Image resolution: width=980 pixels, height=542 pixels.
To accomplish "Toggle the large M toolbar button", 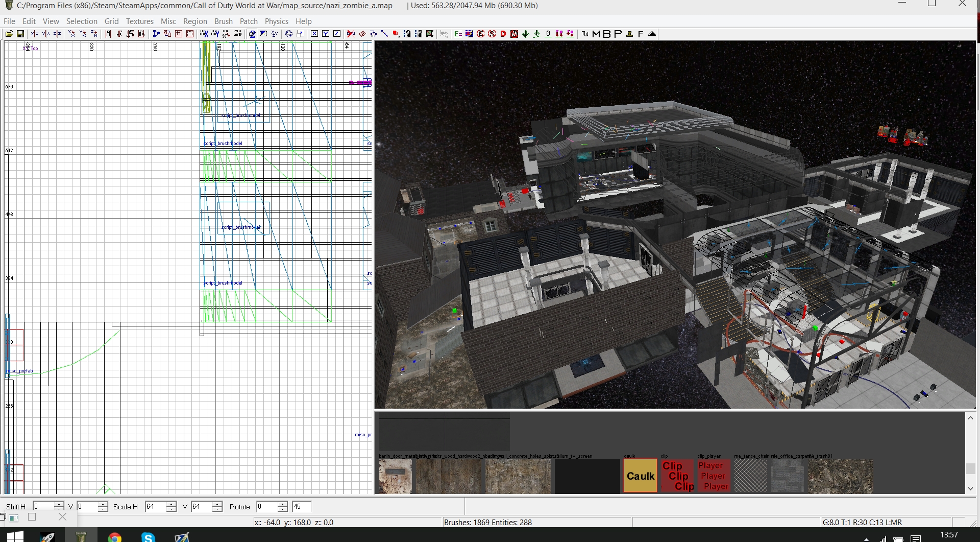I will (596, 34).
